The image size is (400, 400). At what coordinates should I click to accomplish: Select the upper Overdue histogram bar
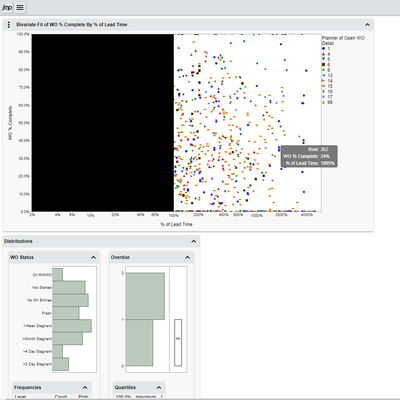pos(145,296)
